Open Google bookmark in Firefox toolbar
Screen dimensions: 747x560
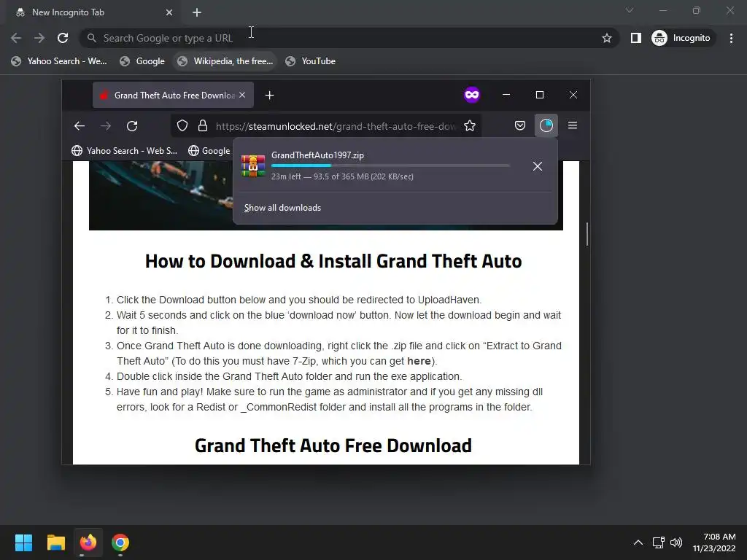[209, 150]
